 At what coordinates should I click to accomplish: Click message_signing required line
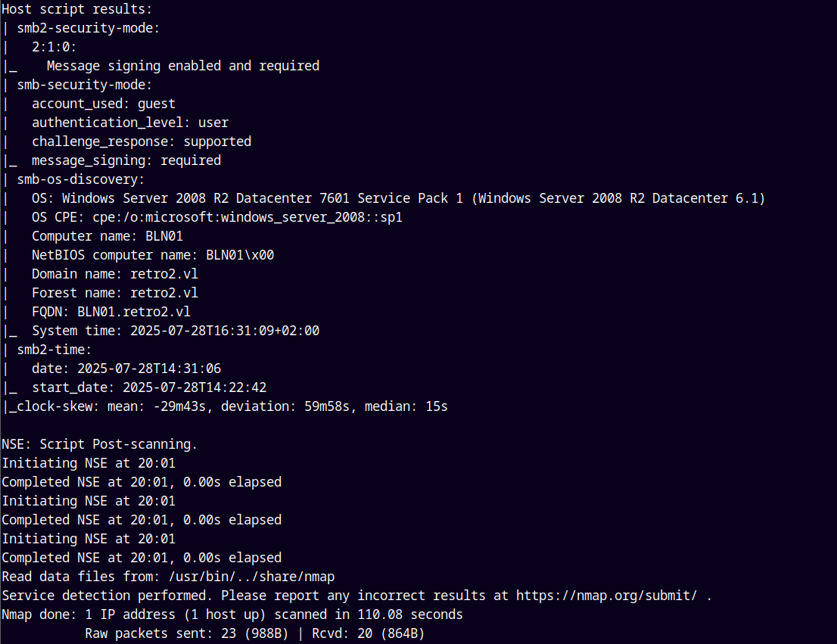pyautogui.click(x=126, y=160)
